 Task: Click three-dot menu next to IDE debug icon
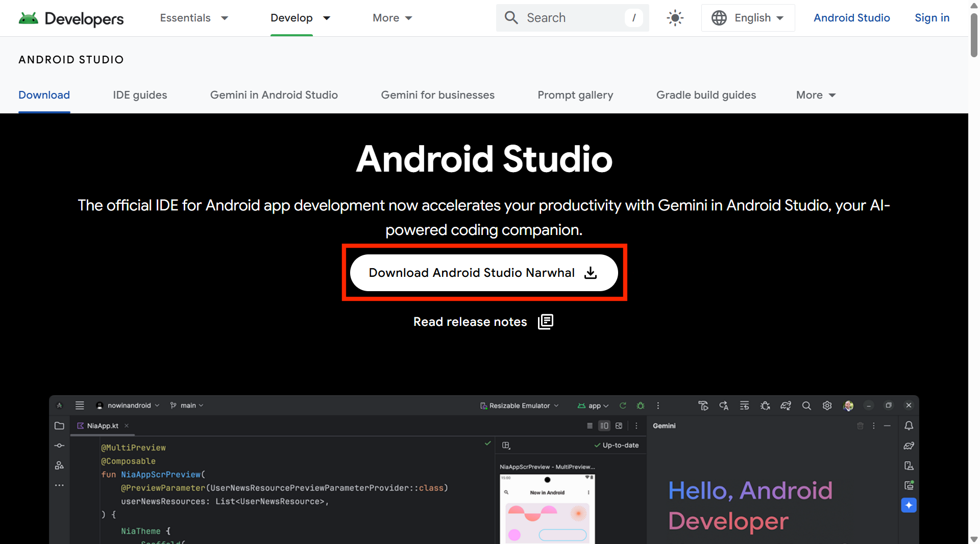pos(658,406)
